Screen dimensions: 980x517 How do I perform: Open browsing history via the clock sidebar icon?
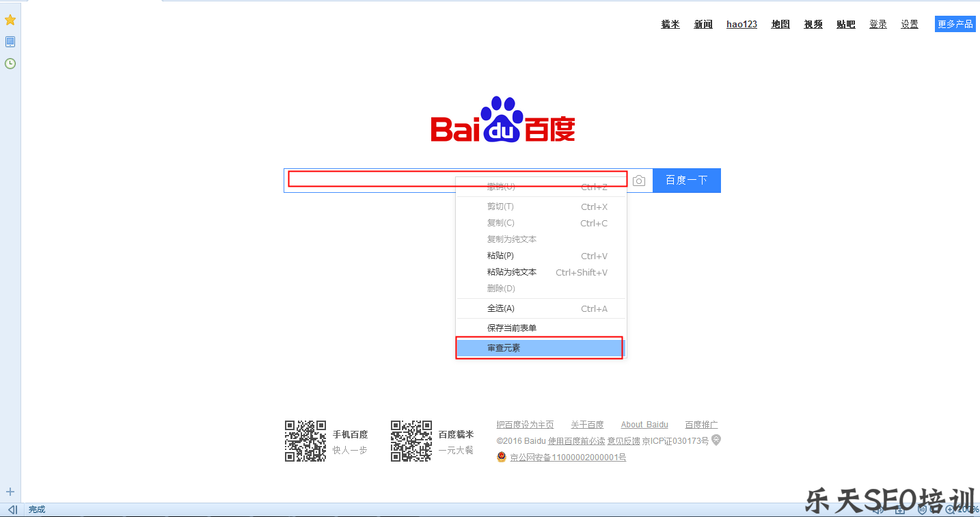[x=10, y=63]
